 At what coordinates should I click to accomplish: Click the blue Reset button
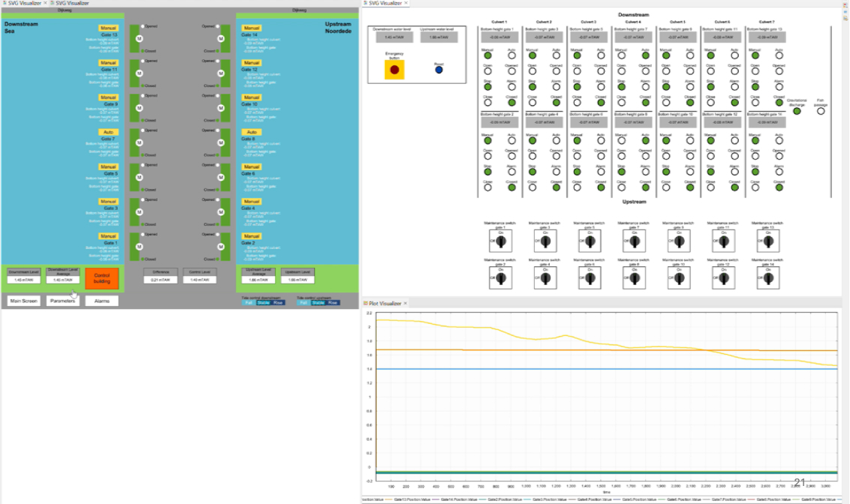(x=439, y=70)
